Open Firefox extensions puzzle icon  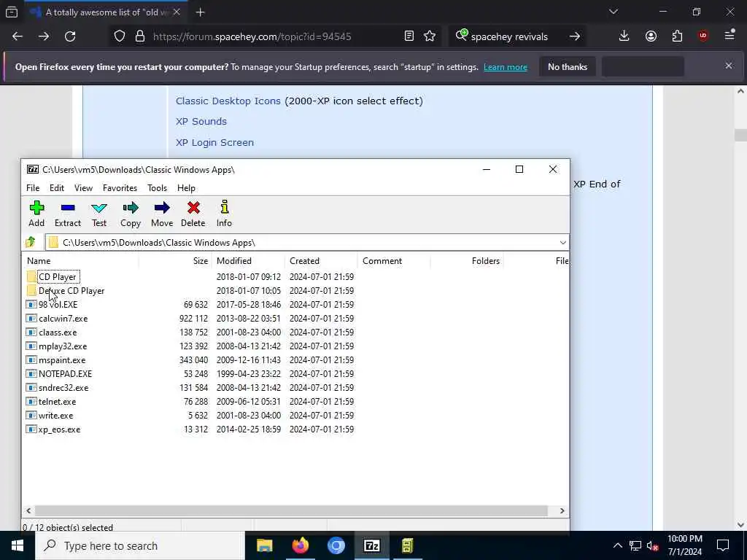tap(677, 36)
